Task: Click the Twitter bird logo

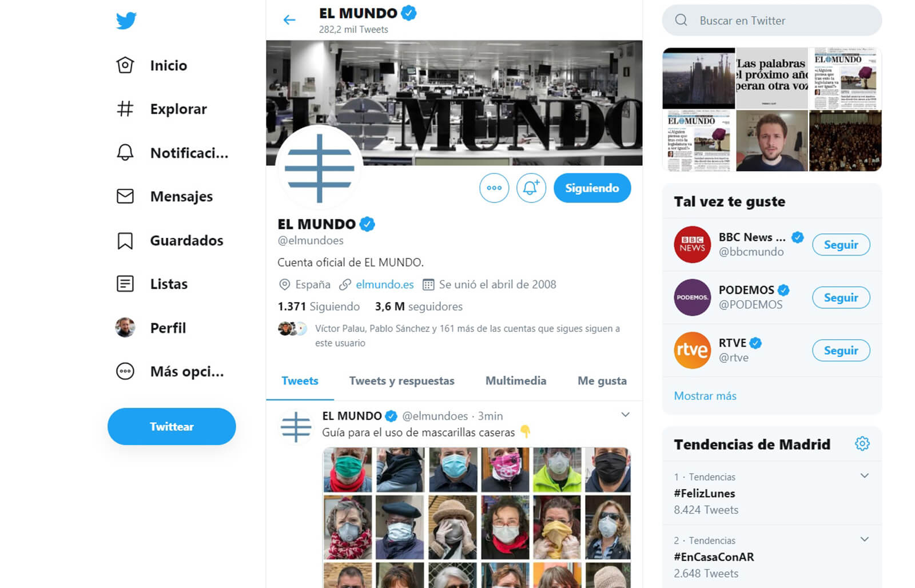Action: click(126, 21)
